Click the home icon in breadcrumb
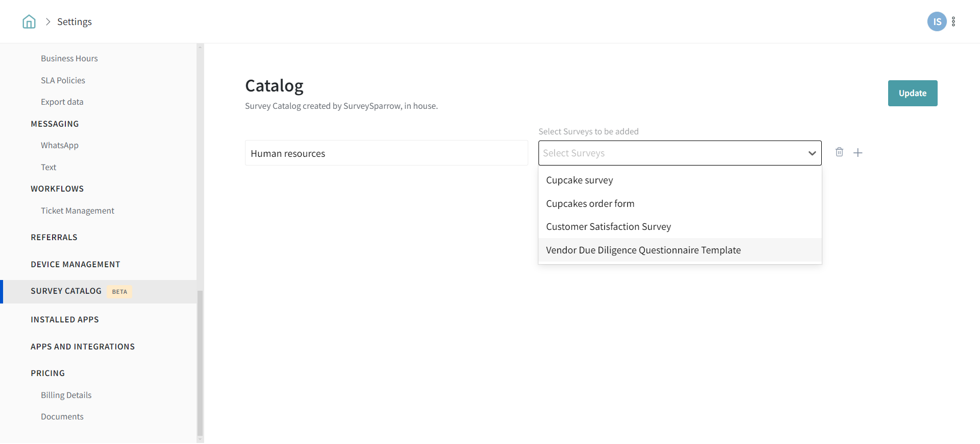Viewport: 980px width, 444px height. [29, 21]
